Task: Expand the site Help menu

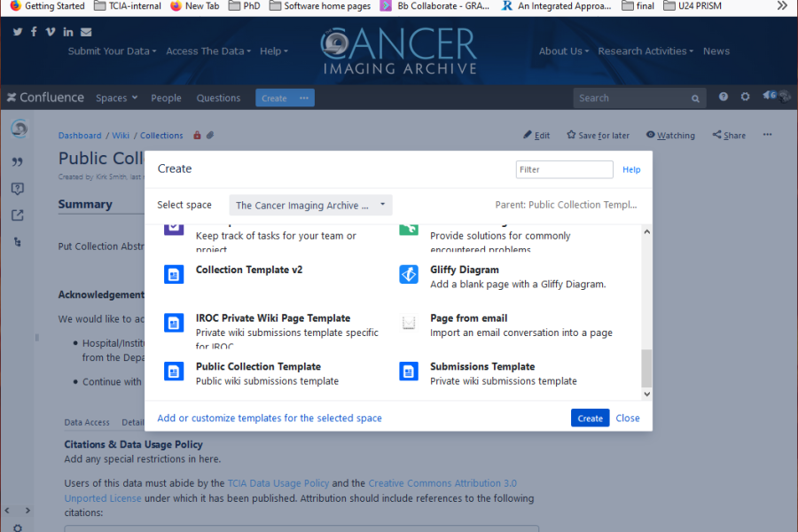Action: point(274,51)
